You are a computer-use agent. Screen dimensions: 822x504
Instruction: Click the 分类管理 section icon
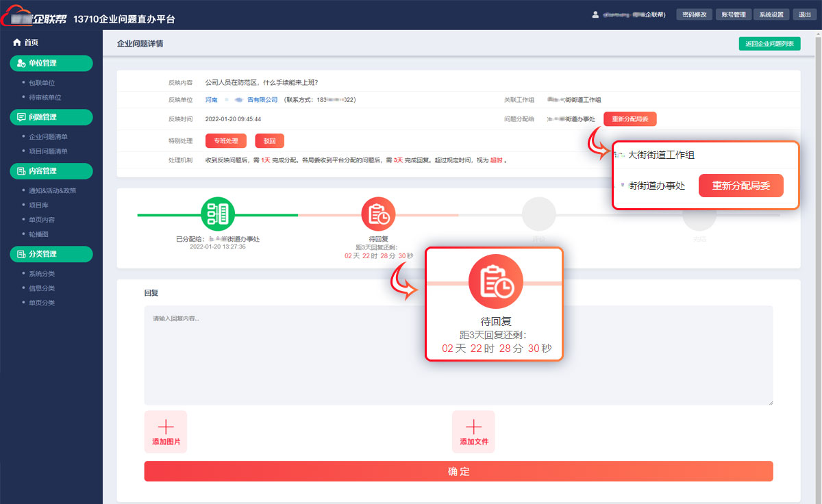pyautogui.click(x=21, y=254)
